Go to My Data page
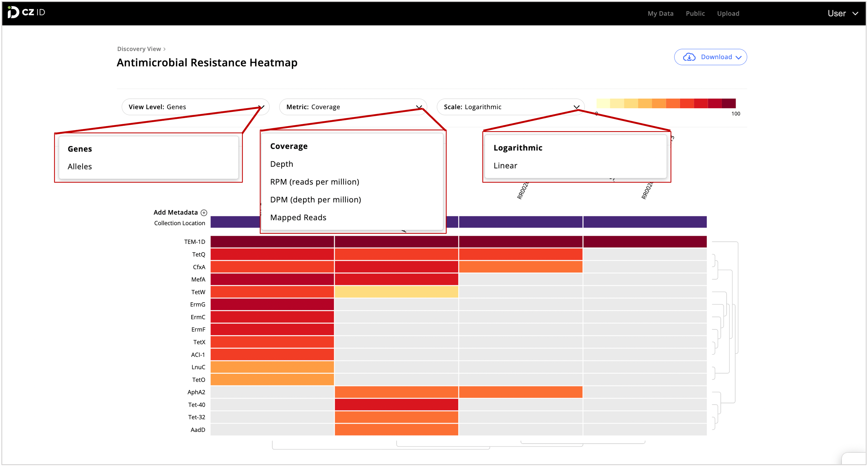 [x=660, y=13]
